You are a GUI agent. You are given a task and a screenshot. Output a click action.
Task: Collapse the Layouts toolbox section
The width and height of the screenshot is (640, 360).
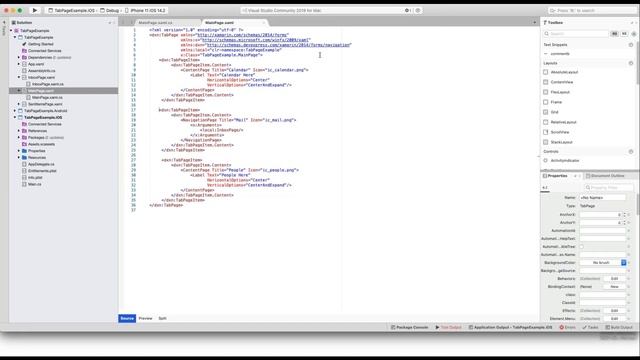click(631, 63)
